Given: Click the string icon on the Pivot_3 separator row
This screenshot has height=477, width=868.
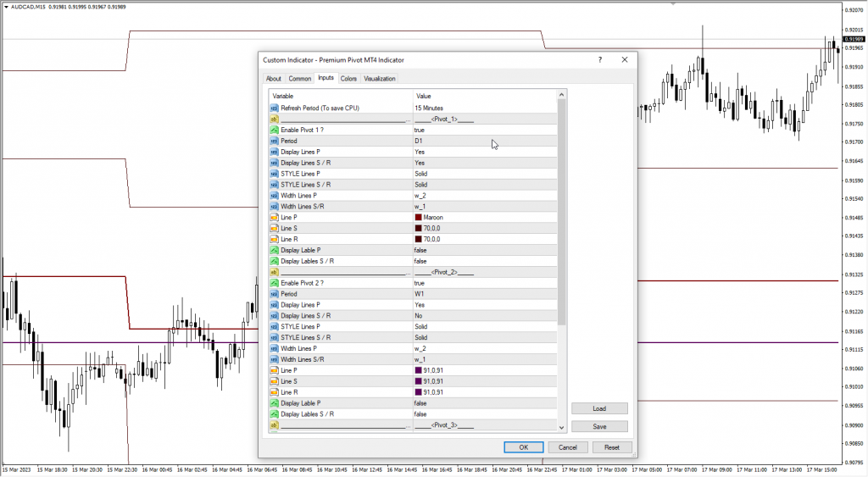Looking at the screenshot, I should 274,425.
